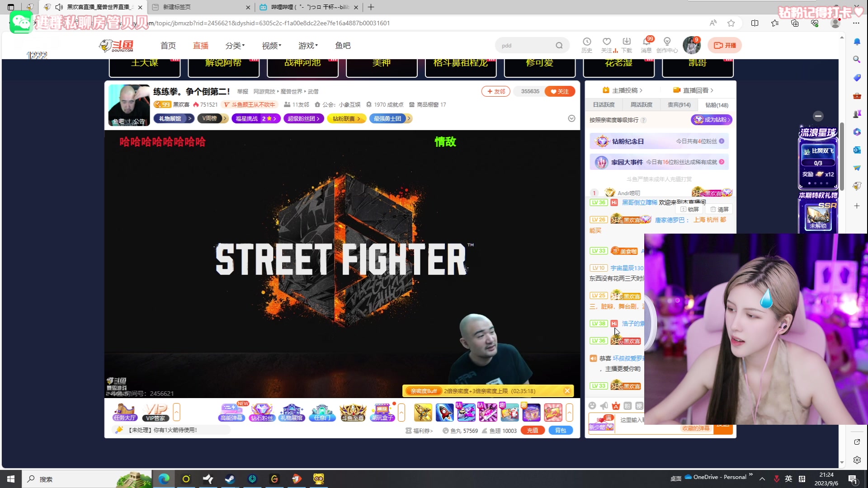Open the 分类 dropdown menu
Screen dimensions: 868x488
click(x=235, y=46)
